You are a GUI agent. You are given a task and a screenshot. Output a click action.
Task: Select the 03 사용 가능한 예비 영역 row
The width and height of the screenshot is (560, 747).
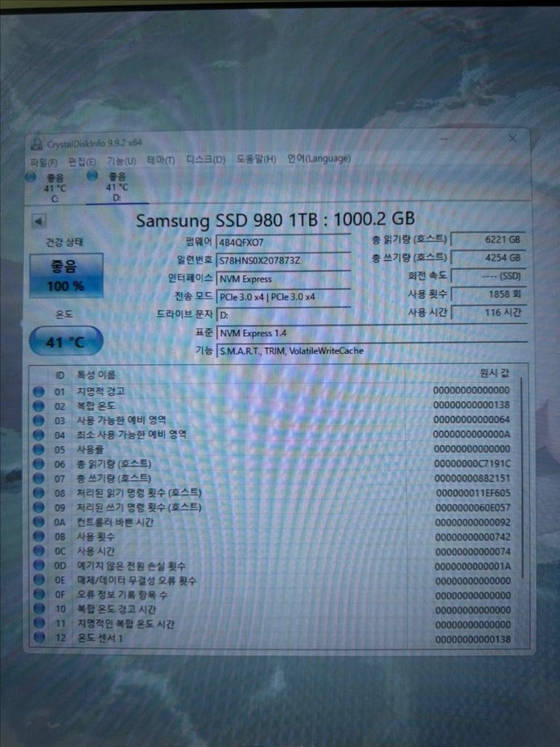coord(274,420)
